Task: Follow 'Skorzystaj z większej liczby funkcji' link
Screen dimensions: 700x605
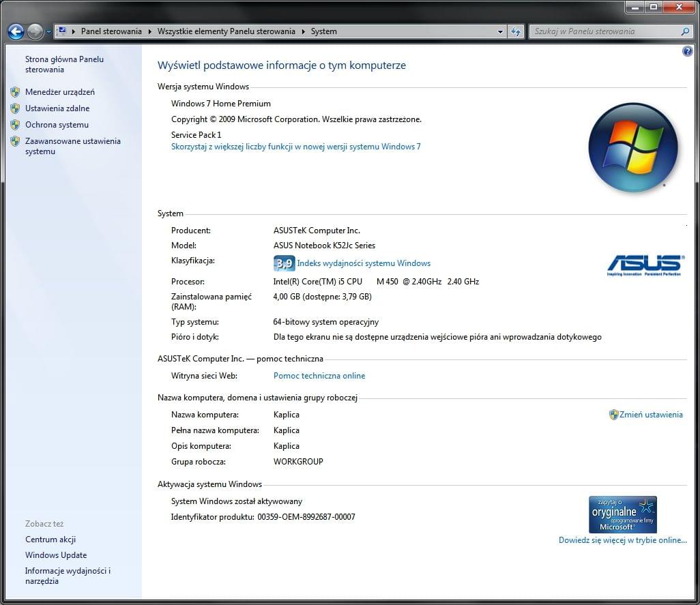Action: click(295, 147)
